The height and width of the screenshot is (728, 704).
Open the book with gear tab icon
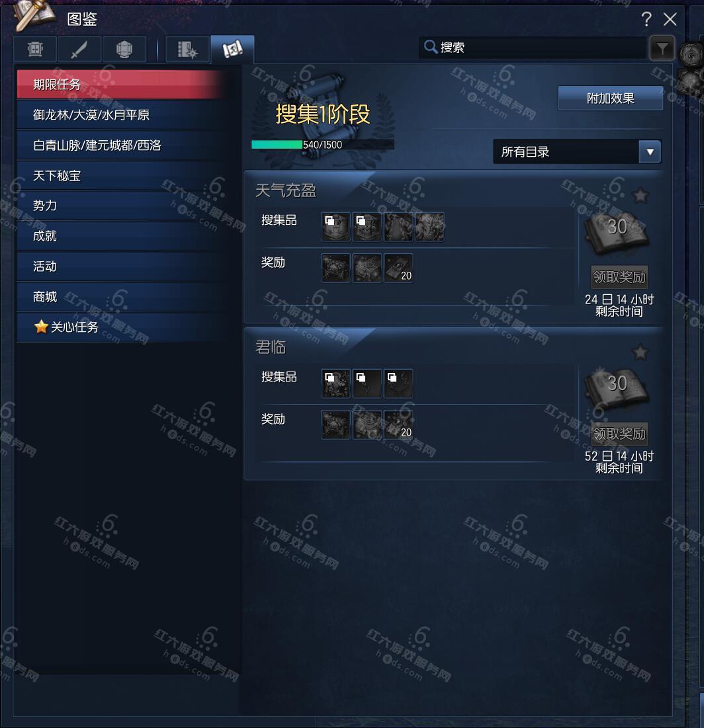pyautogui.click(x=187, y=49)
